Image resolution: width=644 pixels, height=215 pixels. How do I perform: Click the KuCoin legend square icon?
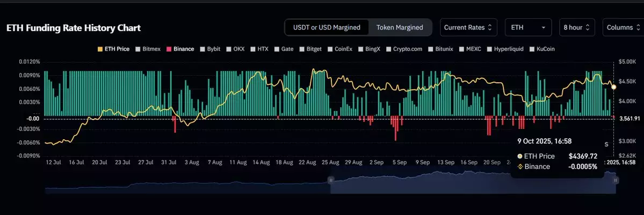(x=532, y=49)
